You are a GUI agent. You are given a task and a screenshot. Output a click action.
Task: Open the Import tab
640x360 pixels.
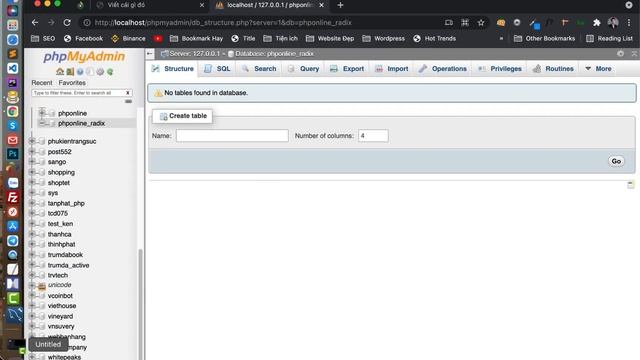tap(392, 69)
